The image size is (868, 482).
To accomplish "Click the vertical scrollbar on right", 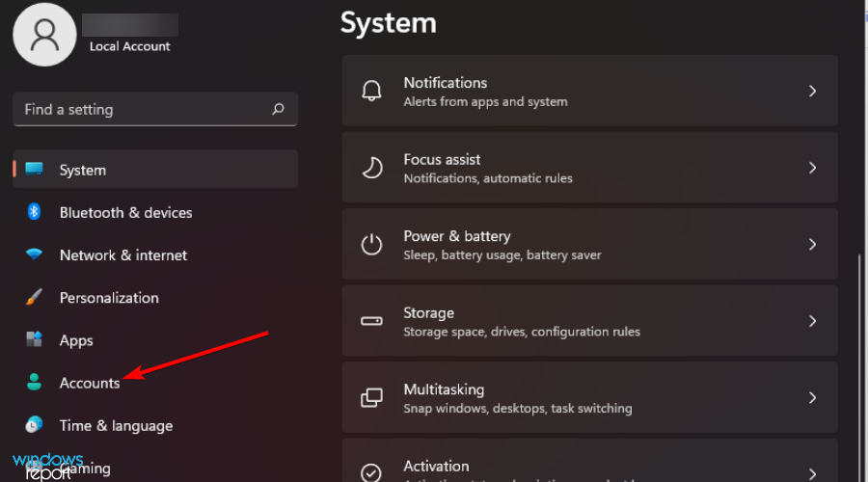I will [x=859, y=367].
